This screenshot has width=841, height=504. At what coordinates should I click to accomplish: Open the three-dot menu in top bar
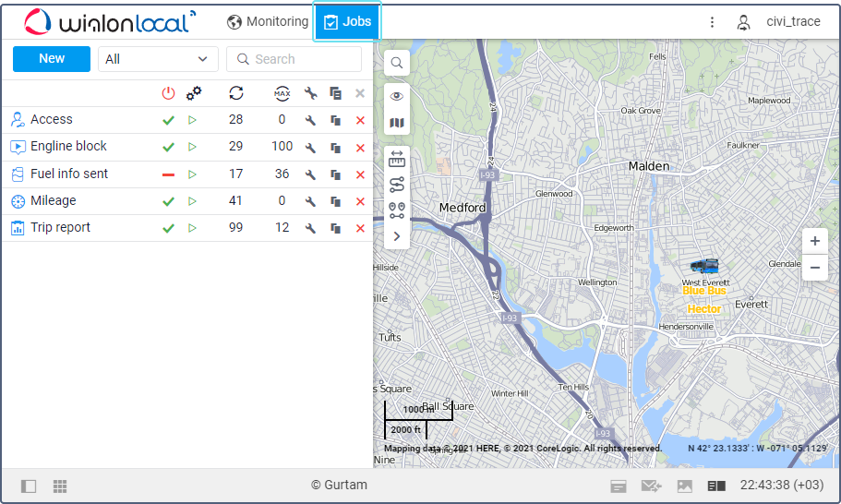click(x=712, y=22)
